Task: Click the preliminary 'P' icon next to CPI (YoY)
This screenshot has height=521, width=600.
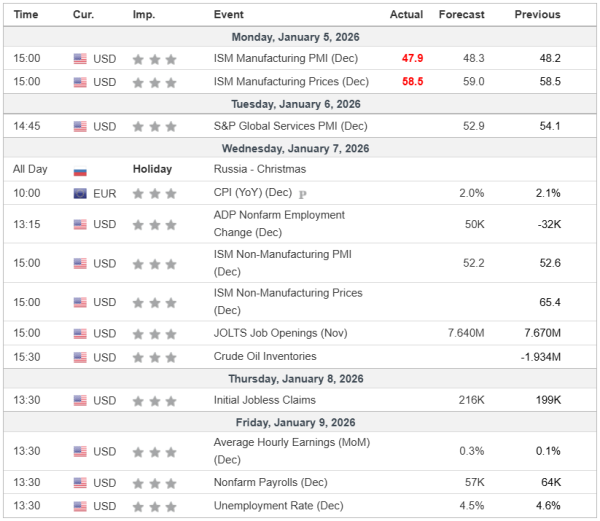Action: click(303, 193)
